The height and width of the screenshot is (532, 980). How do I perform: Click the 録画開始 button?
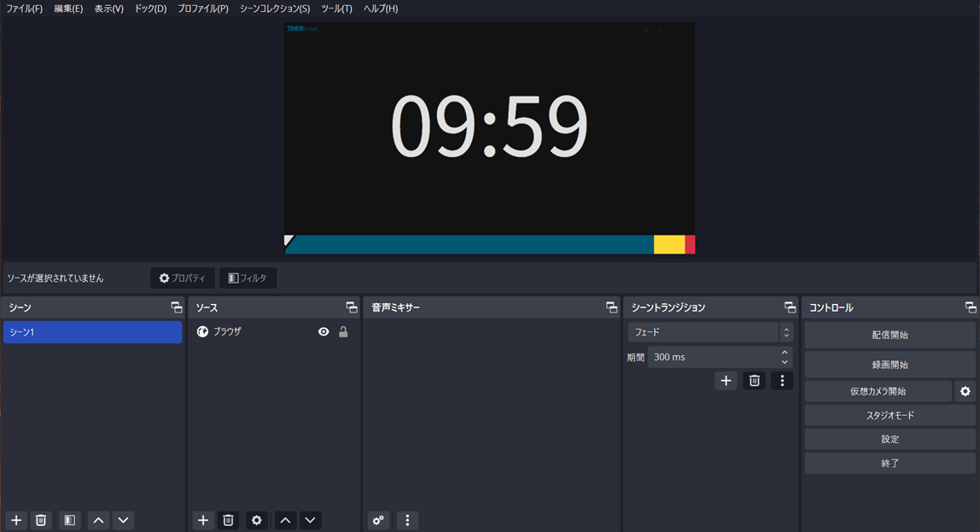pyautogui.click(x=890, y=364)
